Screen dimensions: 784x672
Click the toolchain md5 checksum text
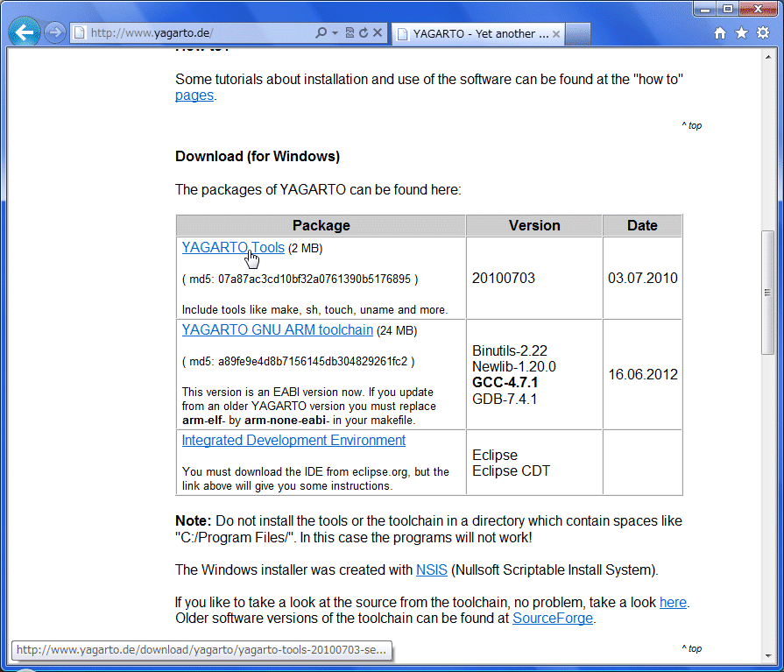point(298,362)
